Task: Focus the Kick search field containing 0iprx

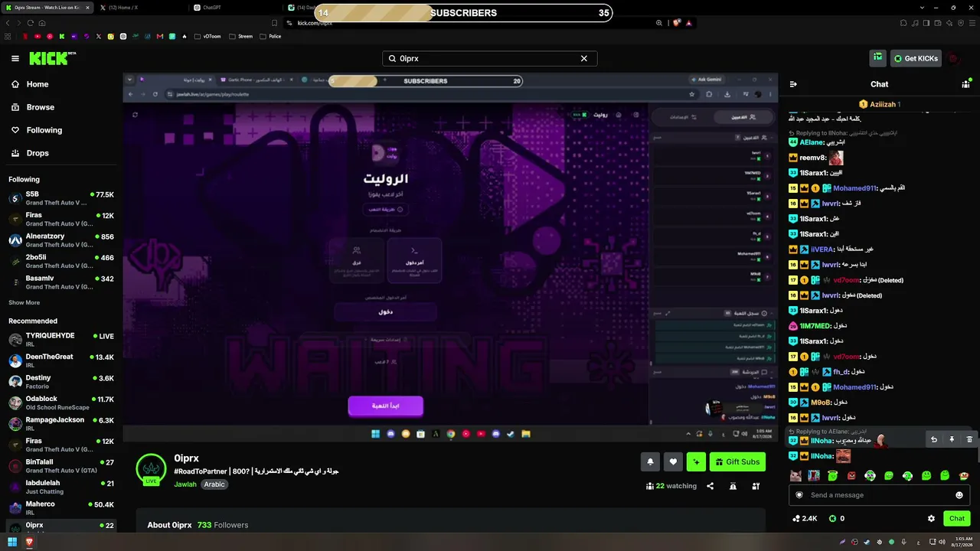Action: [x=489, y=58]
